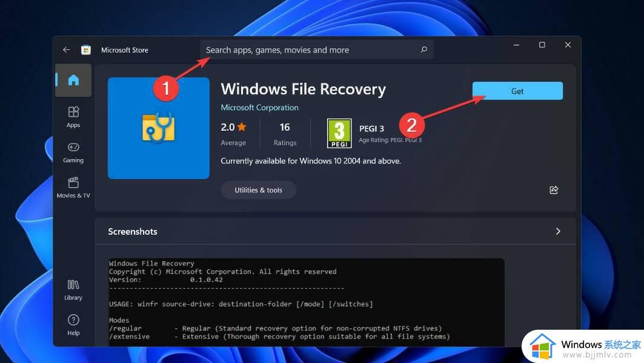Click the Utilities & tools category tag
The height and width of the screenshot is (363, 644).
[258, 190]
